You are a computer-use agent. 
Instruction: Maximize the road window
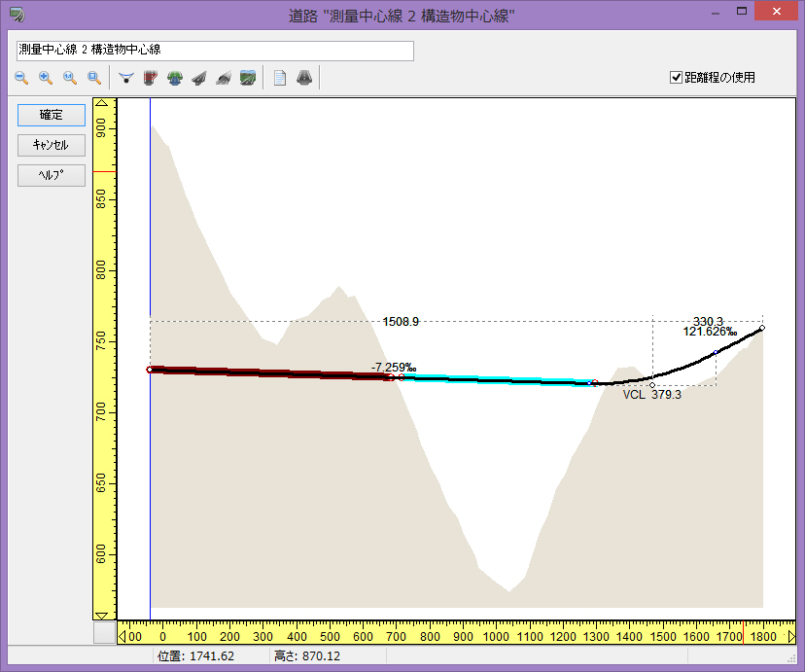[742, 11]
